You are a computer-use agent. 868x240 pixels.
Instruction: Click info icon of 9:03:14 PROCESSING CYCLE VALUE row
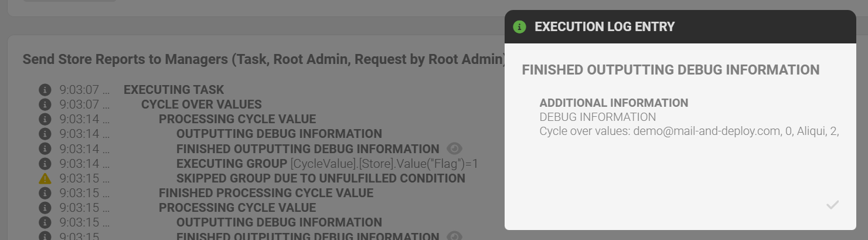(45, 119)
